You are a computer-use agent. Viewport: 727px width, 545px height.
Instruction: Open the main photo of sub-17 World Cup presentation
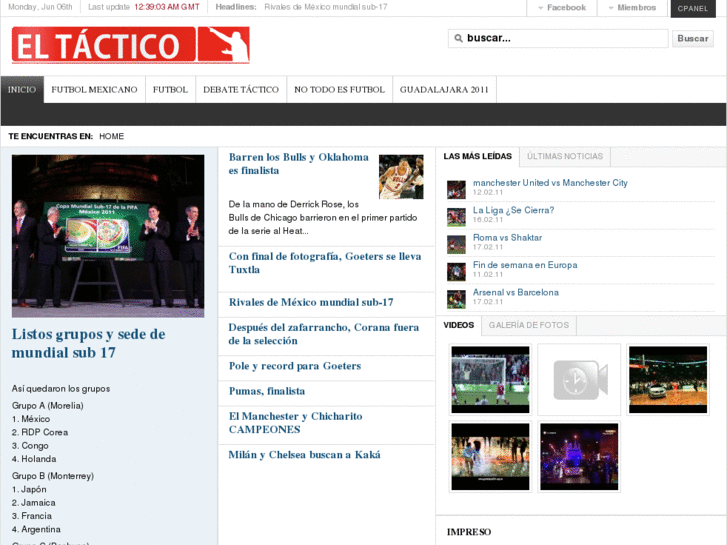click(x=108, y=236)
